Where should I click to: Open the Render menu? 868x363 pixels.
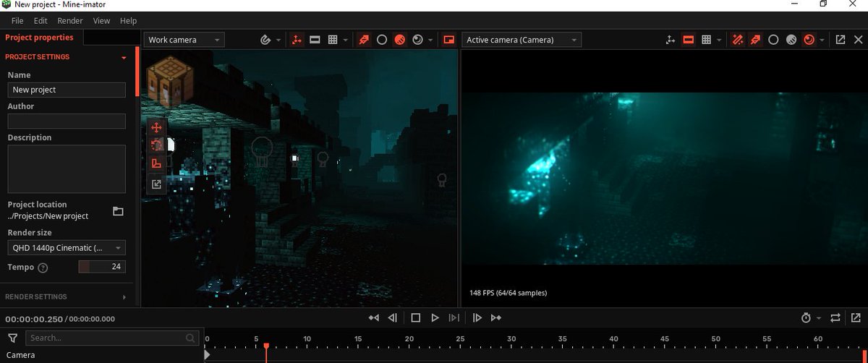tap(70, 21)
